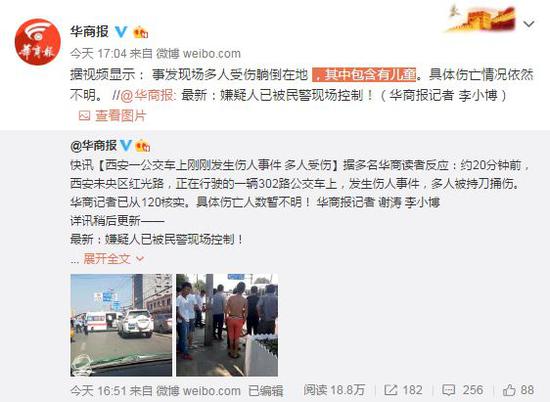Open the post options chevron menu
This screenshot has width=550, height=402.
[x=529, y=24]
